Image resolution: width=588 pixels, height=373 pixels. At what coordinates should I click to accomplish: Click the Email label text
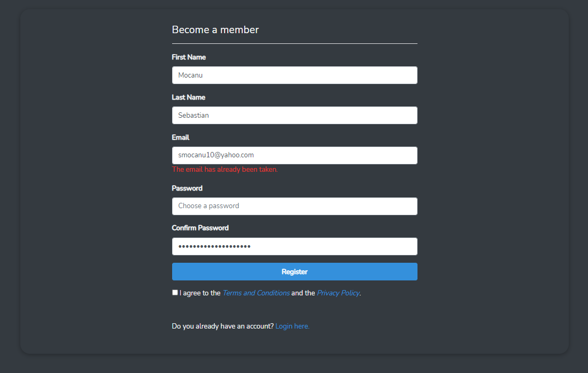pos(180,138)
